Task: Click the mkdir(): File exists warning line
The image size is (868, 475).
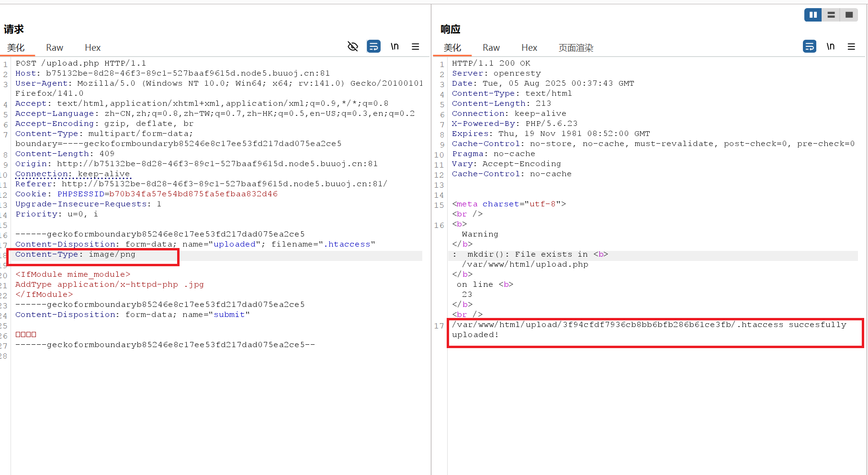Action: [x=530, y=254]
